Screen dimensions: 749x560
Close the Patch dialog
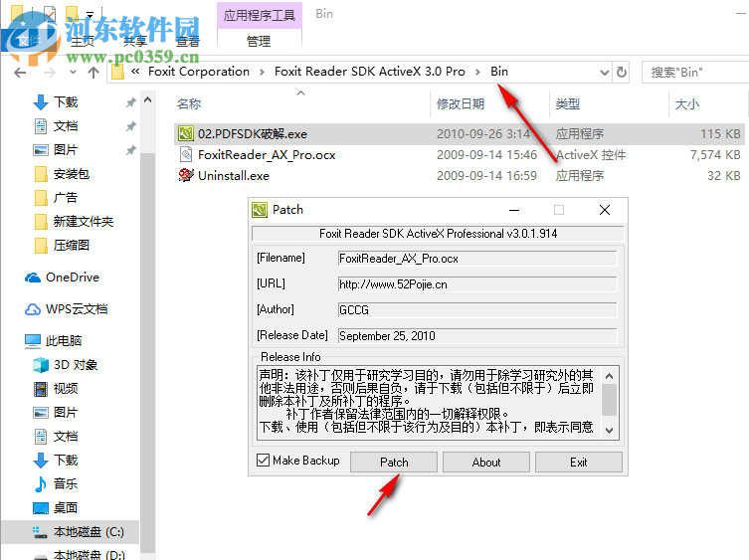[x=604, y=210]
